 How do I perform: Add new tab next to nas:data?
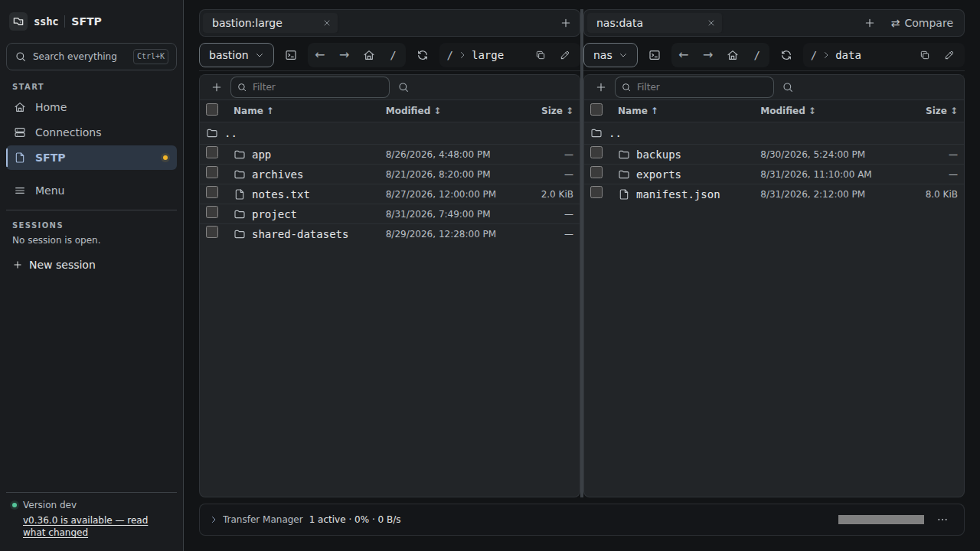pyautogui.click(x=870, y=23)
